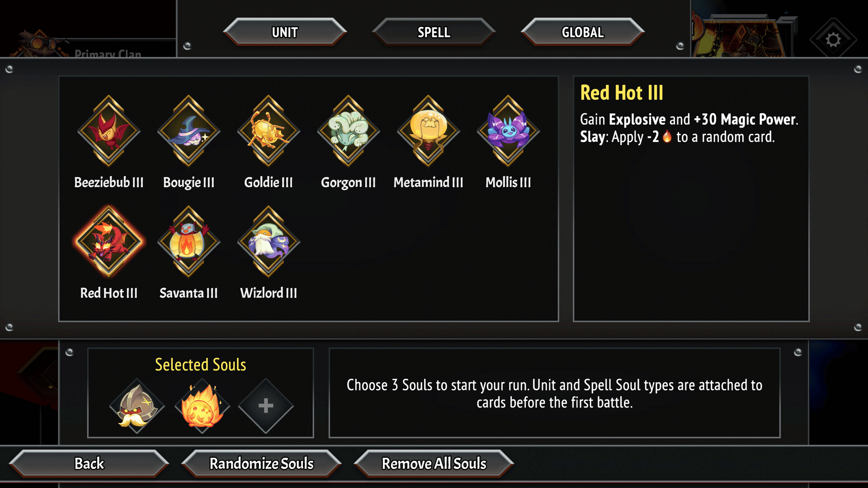Select the Beeziebub III soul icon
Image resolution: width=868 pixels, height=488 pixels.
pos(109,131)
